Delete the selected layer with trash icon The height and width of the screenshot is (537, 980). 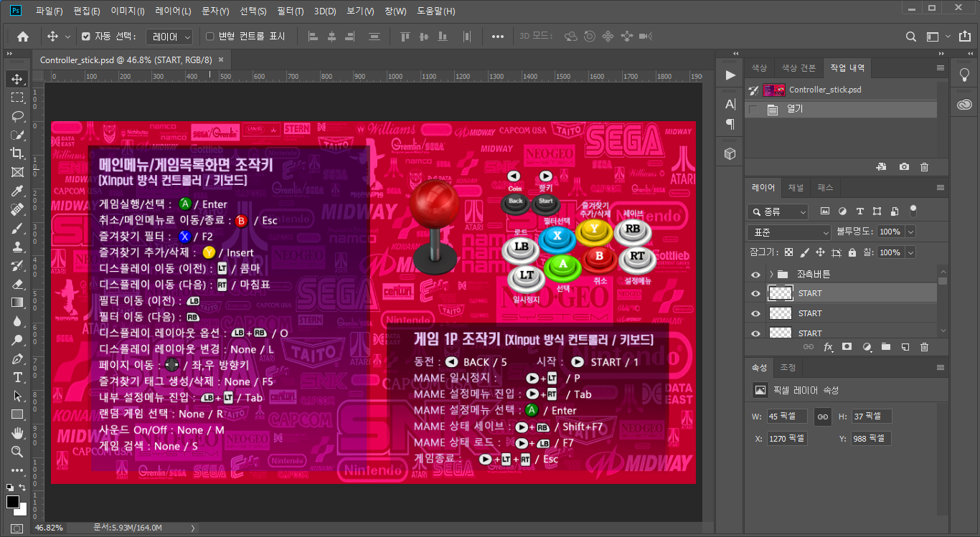coord(925,347)
